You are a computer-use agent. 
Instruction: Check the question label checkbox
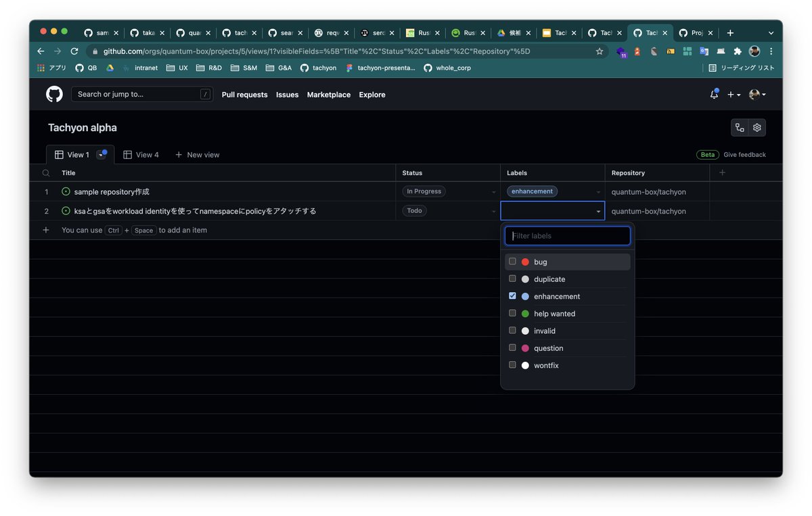tap(512, 348)
